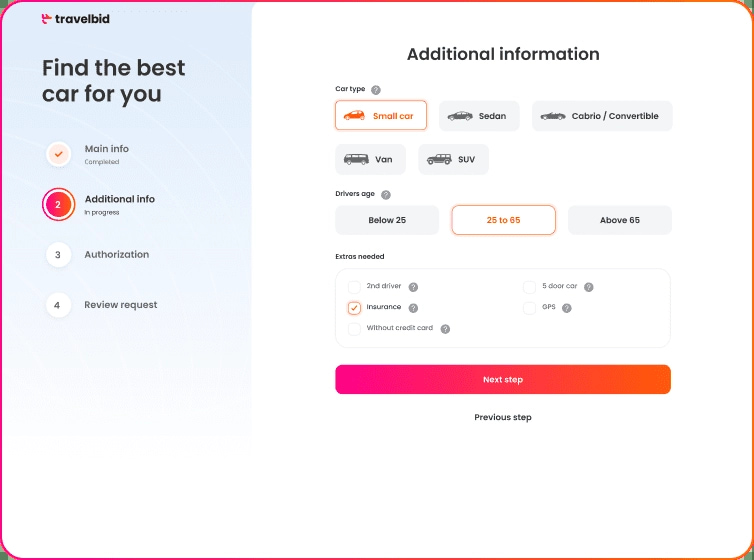Screen dimensions: 754x560
Task: Tick the GPS checkbox
Action: pyautogui.click(x=529, y=308)
